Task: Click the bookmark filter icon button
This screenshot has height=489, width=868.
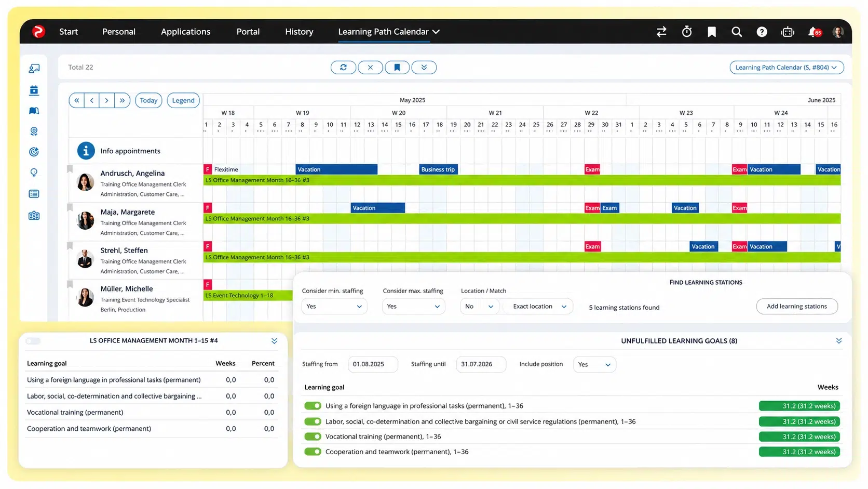Action: coord(397,68)
